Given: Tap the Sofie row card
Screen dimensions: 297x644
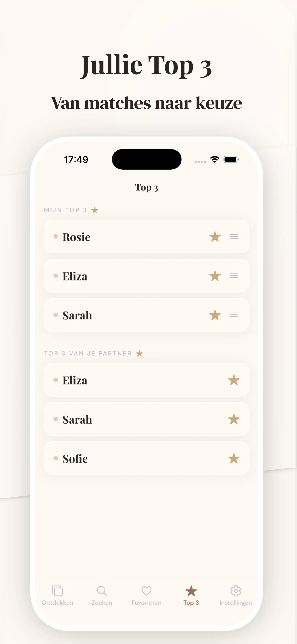Looking at the screenshot, I should pos(146,458).
